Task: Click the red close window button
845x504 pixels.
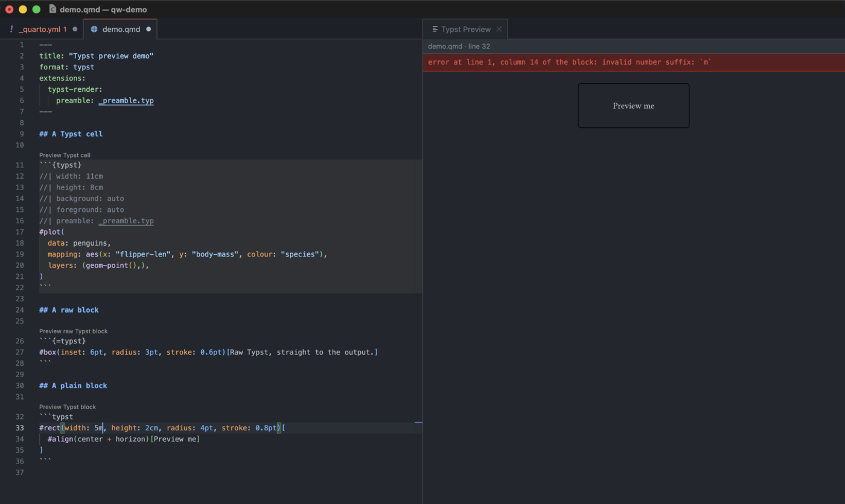Action: pyautogui.click(x=10, y=9)
